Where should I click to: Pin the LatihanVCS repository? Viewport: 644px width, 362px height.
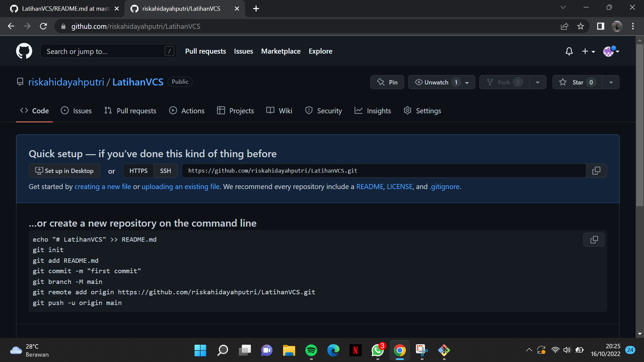coord(387,82)
